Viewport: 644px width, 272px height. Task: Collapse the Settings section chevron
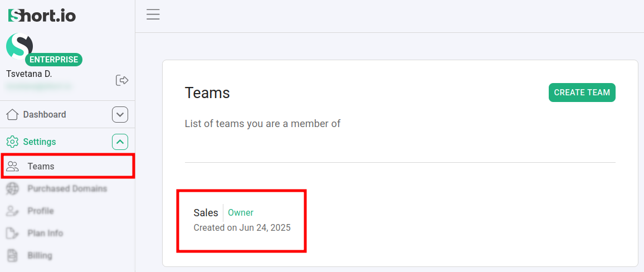click(x=120, y=142)
